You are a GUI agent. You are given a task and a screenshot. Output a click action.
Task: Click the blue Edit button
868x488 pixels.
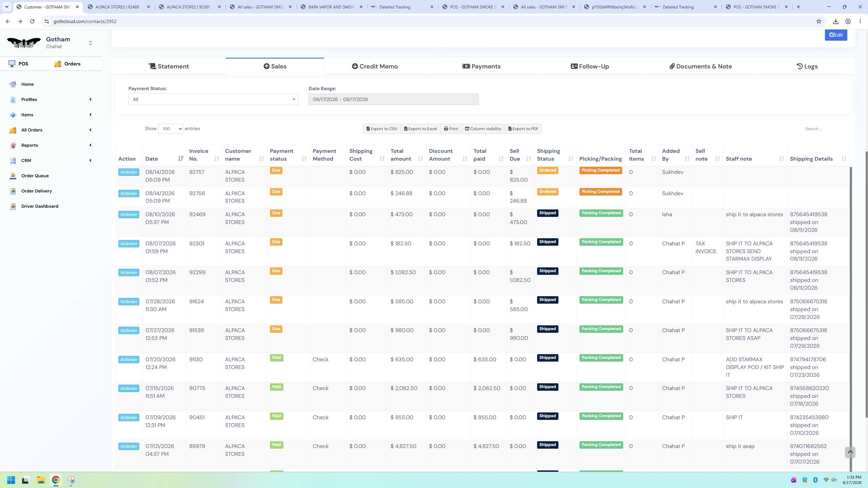836,35
